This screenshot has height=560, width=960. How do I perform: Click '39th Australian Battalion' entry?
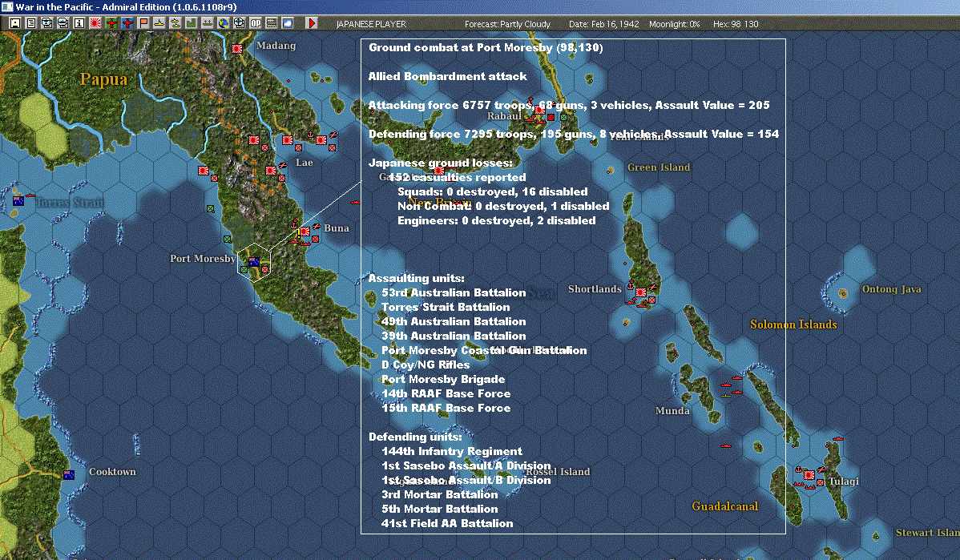[454, 336]
